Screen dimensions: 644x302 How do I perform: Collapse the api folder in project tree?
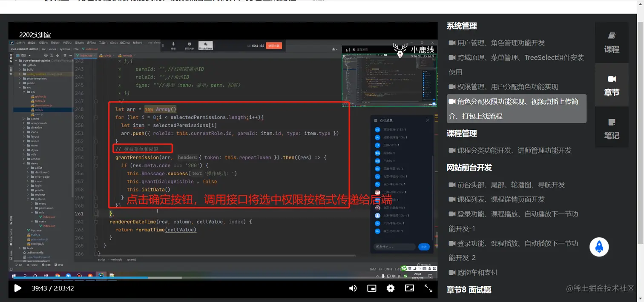point(25,92)
